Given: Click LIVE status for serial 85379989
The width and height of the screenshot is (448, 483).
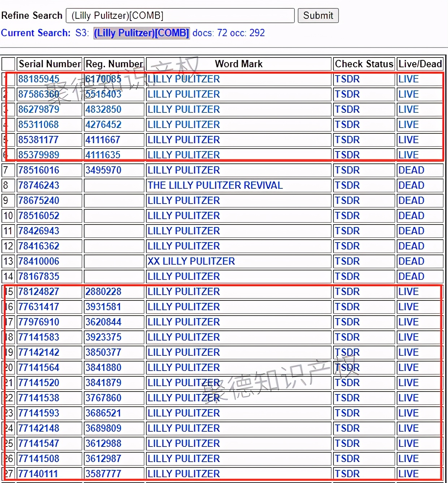Looking at the screenshot, I should (x=409, y=155).
